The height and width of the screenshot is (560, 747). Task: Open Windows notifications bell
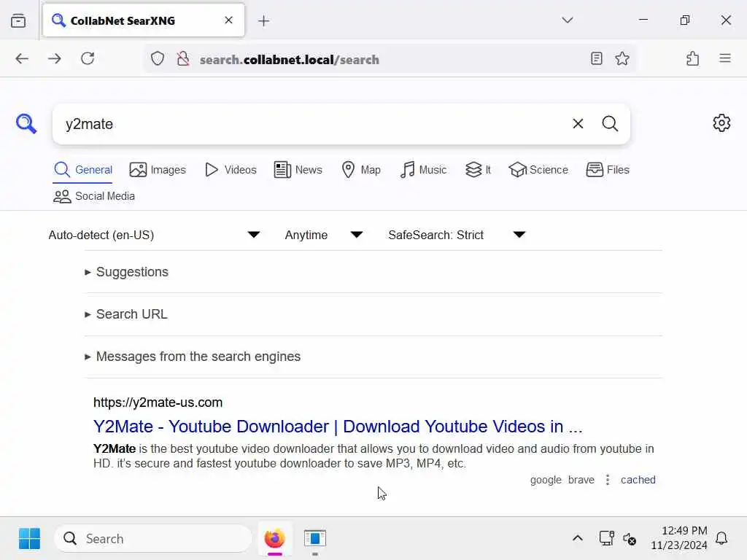[x=721, y=539]
